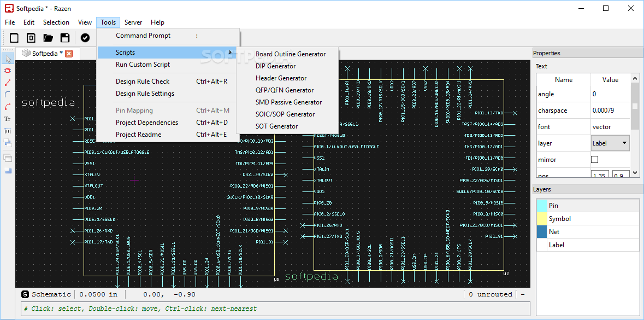Open the View menu
This screenshot has width=644, height=320.
85,22
